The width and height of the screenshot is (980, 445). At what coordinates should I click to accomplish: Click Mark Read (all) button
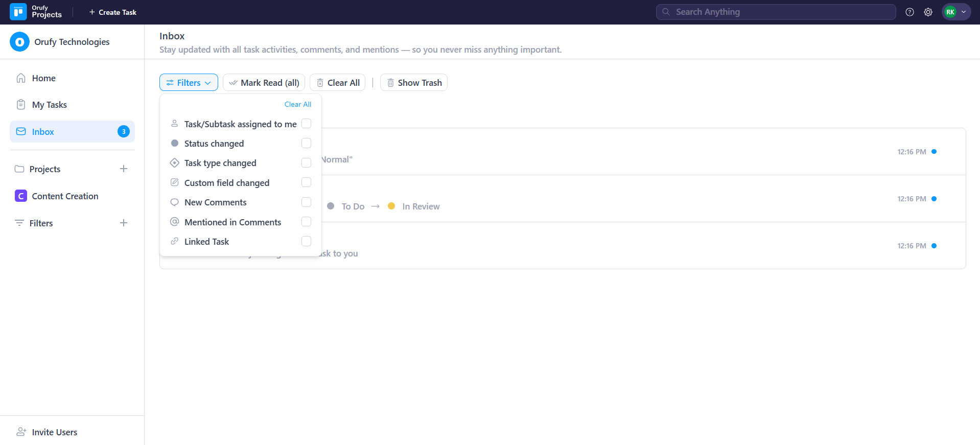264,83
